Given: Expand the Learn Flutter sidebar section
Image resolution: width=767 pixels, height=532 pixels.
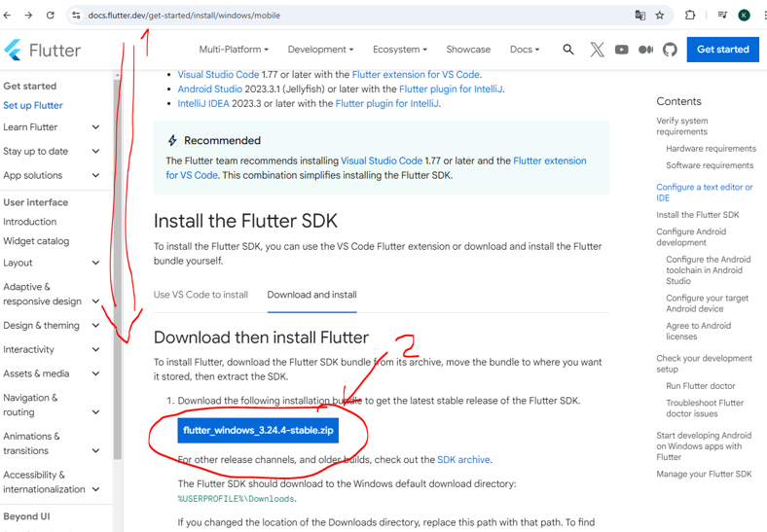Looking at the screenshot, I should click(95, 127).
